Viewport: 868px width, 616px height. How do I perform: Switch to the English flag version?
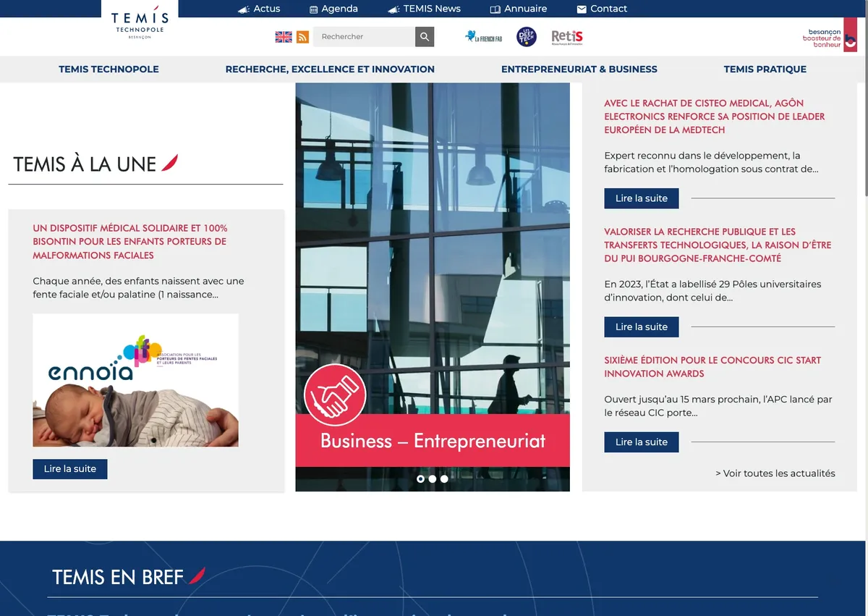pyautogui.click(x=284, y=37)
